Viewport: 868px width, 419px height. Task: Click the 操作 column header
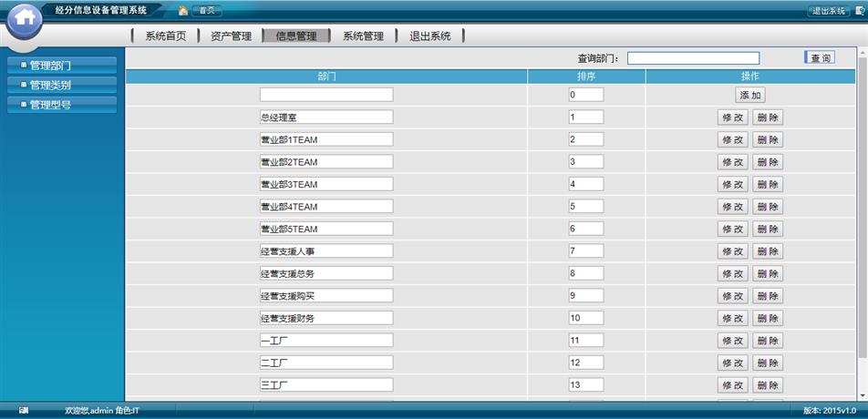coord(750,77)
